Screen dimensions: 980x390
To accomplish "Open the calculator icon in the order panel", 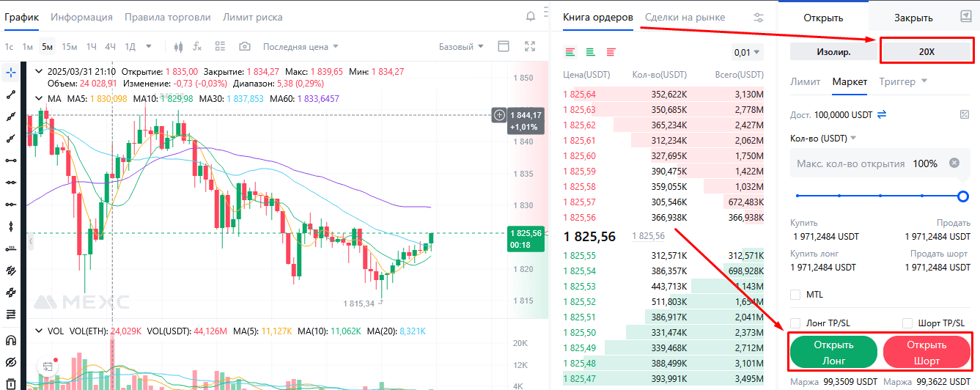I will pos(965,114).
